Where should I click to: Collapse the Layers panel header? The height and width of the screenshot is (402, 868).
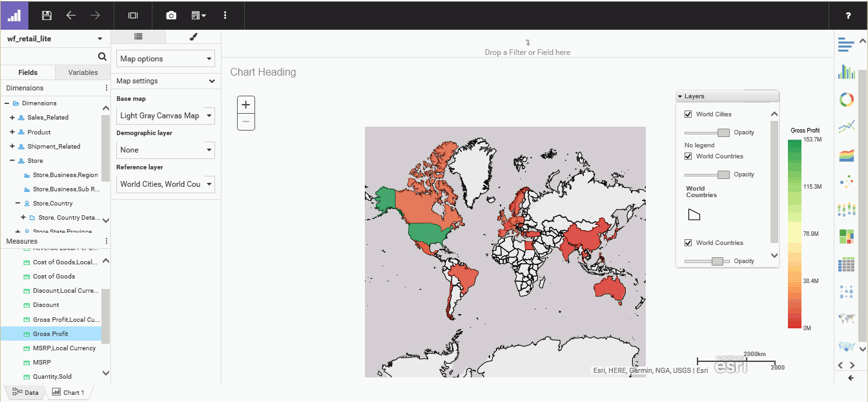tap(727, 96)
